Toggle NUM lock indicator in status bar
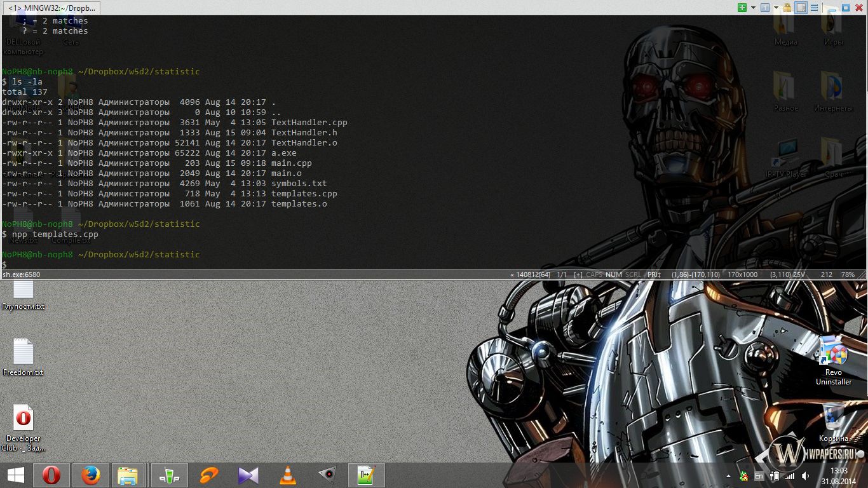This screenshot has height=488, width=868. pyautogui.click(x=614, y=274)
